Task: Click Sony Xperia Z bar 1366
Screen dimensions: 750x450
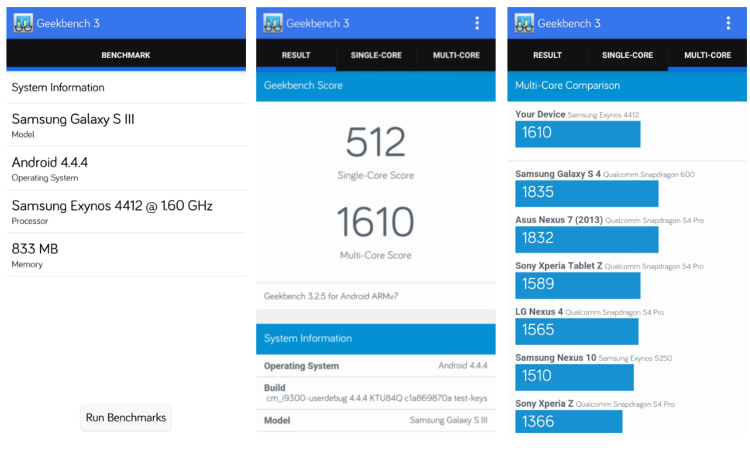Action: 569,422
